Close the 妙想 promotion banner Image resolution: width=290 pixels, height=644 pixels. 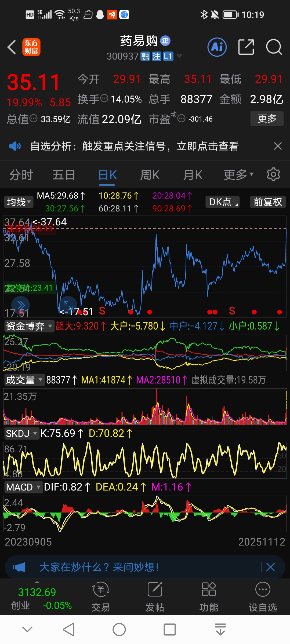(270, 567)
